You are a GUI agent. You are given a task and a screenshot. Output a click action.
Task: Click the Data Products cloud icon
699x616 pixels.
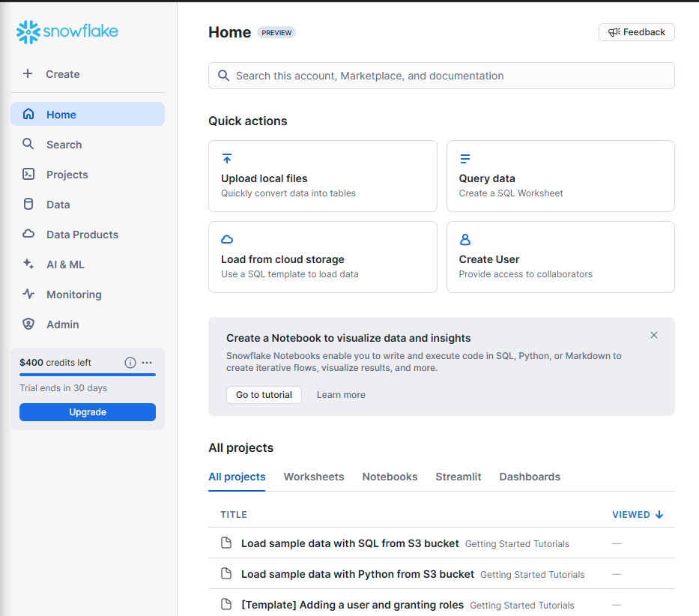point(28,233)
